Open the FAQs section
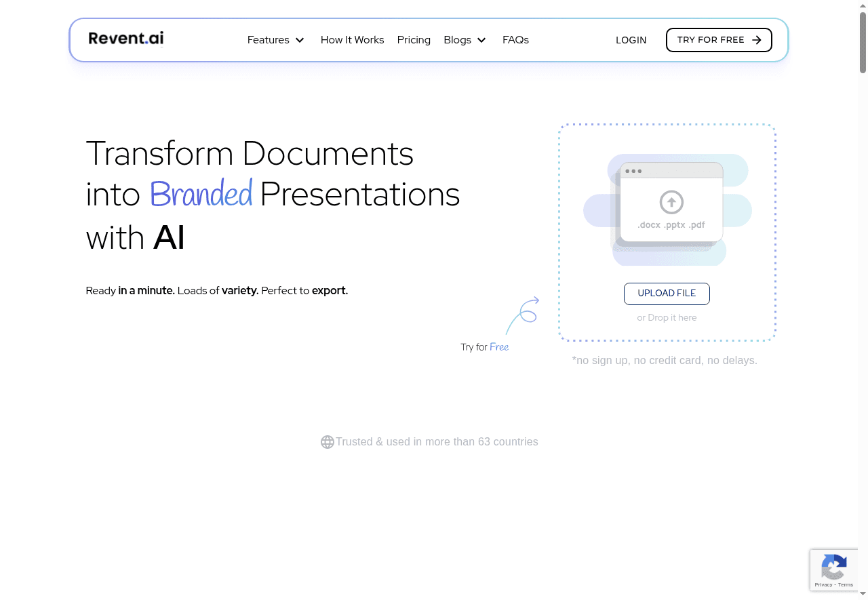 pos(515,40)
